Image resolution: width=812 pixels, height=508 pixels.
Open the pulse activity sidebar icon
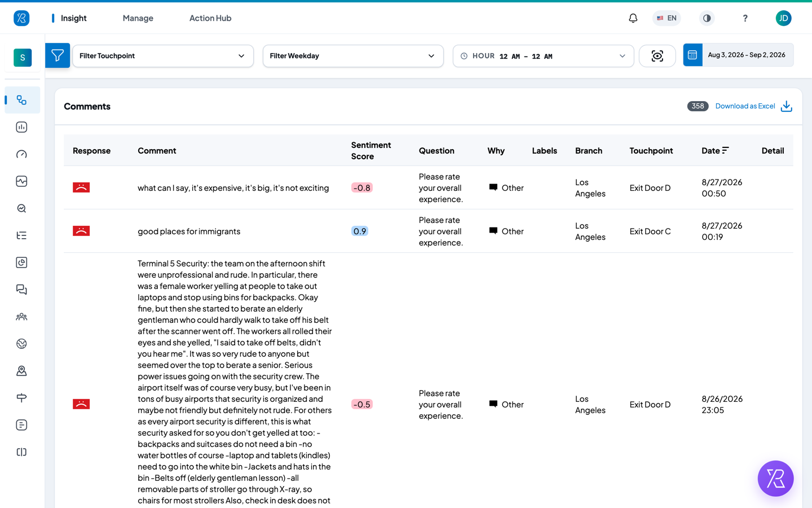point(22,181)
